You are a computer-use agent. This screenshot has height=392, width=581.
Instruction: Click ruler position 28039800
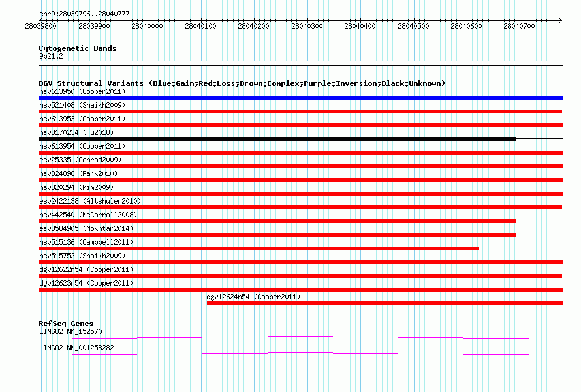[40, 26]
